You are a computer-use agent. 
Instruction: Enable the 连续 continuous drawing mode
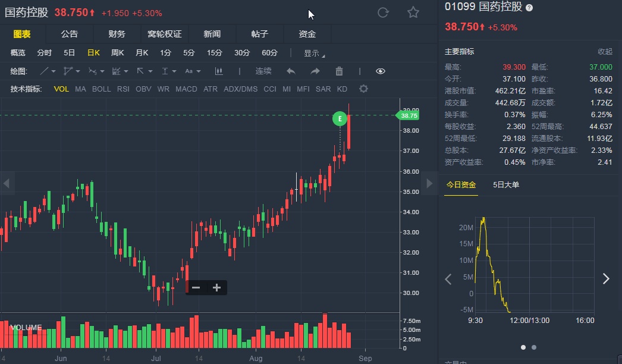click(263, 71)
